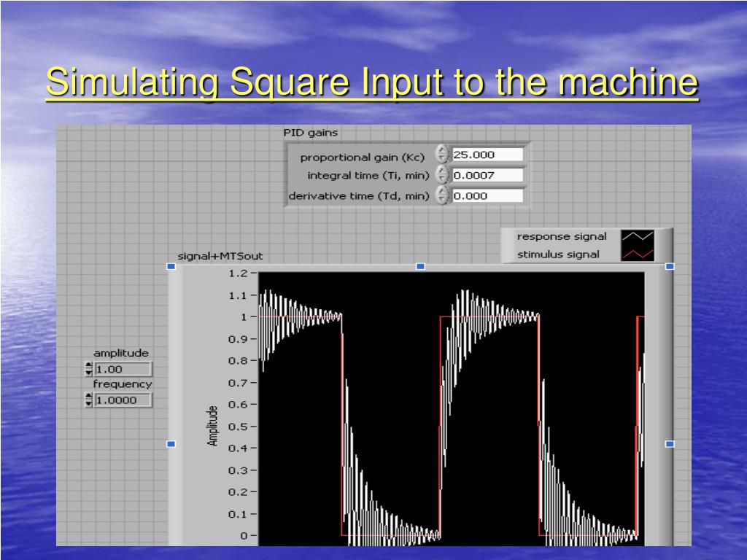Click the 'integral time (Ti, min)' label
The width and height of the screenshot is (747, 560).
pos(368,175)
